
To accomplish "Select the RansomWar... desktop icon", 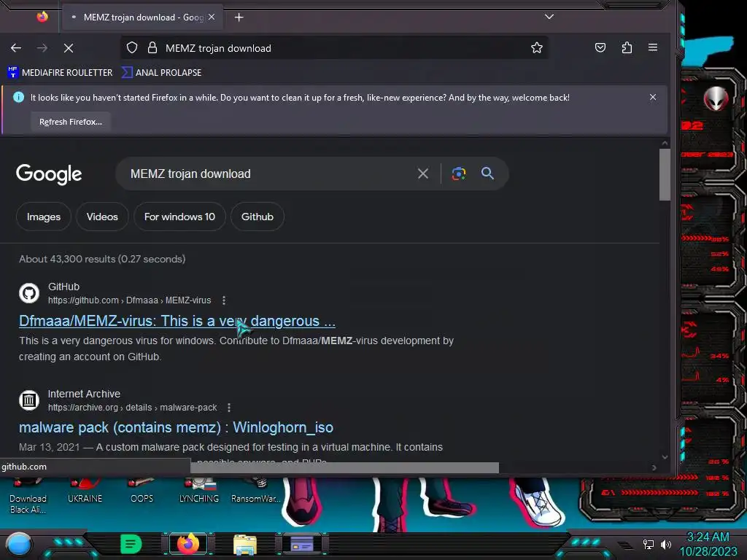I will click(256, 491).
